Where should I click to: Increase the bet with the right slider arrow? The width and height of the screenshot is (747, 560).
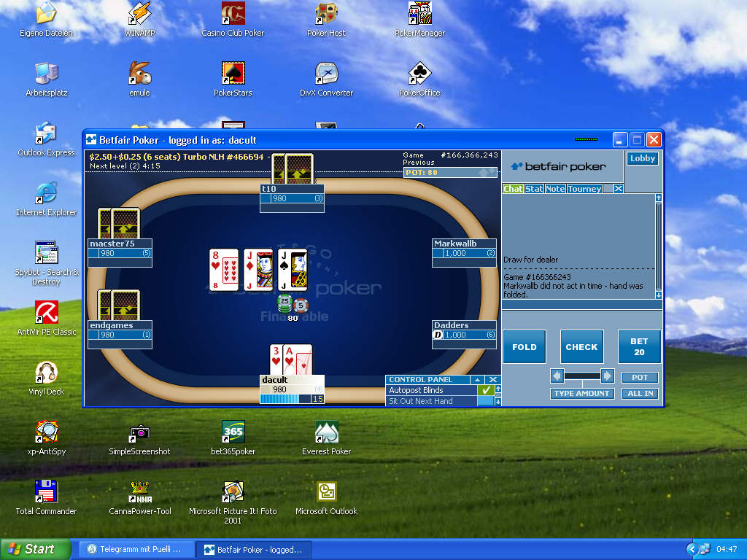point(608,376)
